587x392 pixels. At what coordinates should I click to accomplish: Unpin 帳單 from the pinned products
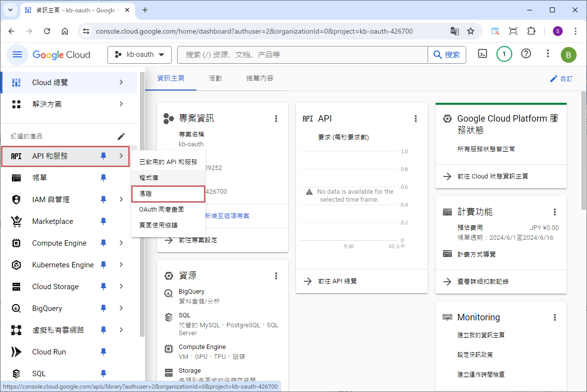pos(103,177)
